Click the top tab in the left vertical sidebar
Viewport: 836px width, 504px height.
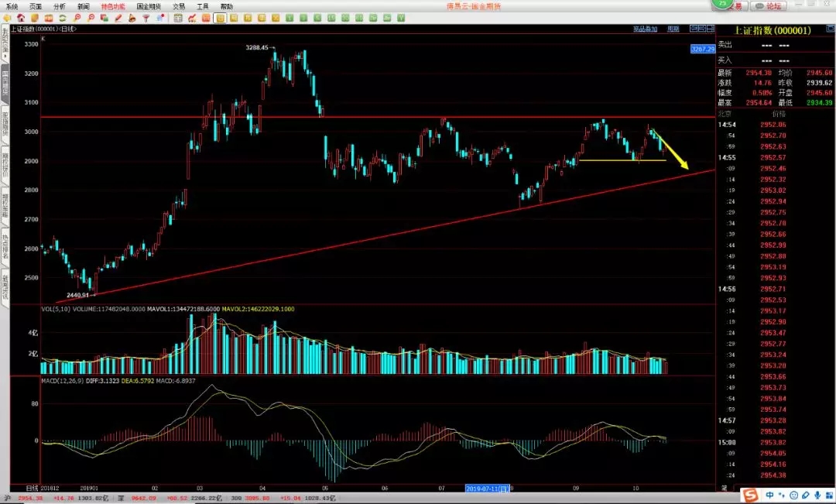5,45
